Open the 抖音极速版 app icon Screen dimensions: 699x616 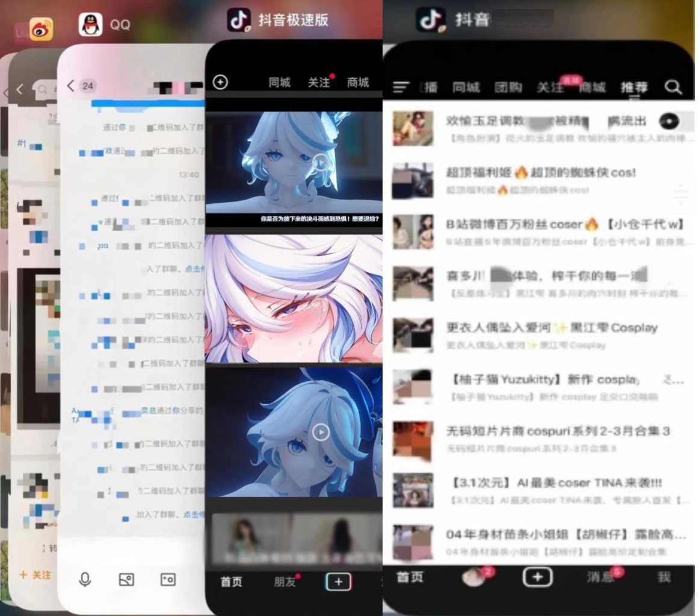click(x=239, y=20)
